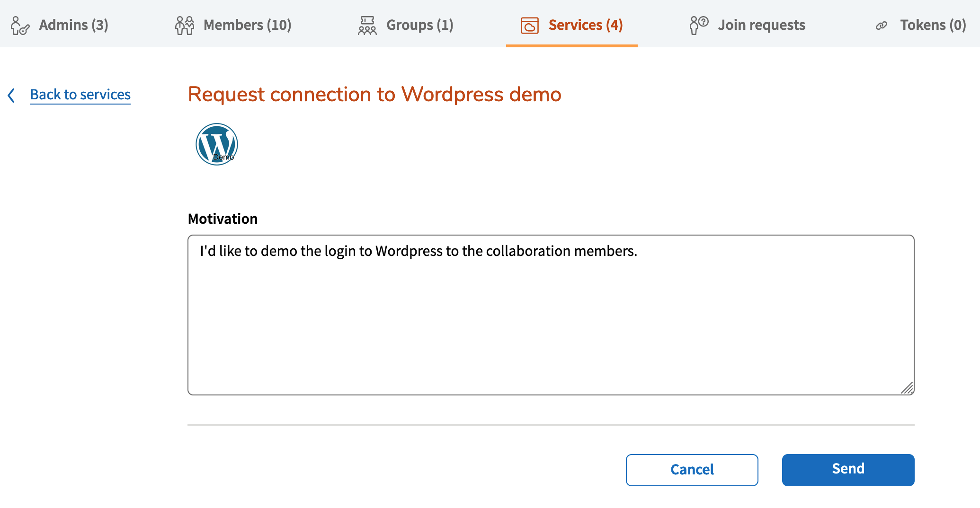980x508 pixels.
Task: Click the Members people icon
Action: point(185,26)
